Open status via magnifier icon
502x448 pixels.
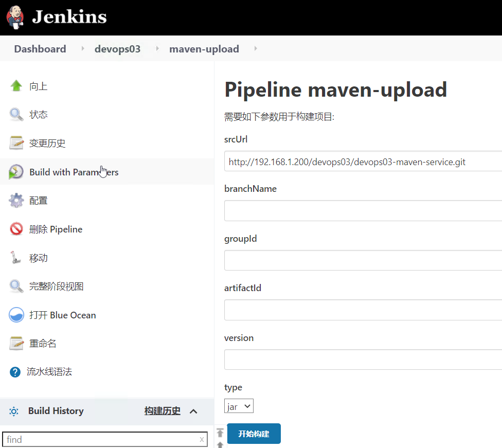coord(16,114)
